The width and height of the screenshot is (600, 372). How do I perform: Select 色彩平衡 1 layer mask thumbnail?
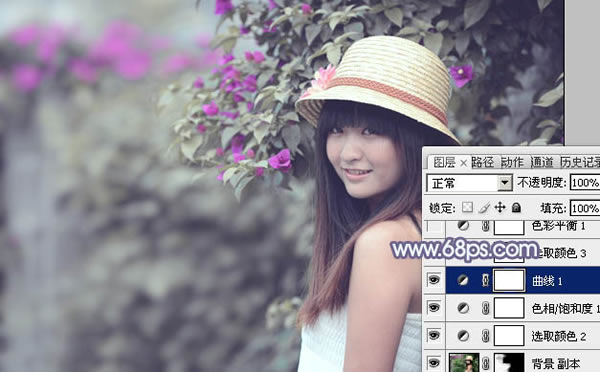point(509,227)
